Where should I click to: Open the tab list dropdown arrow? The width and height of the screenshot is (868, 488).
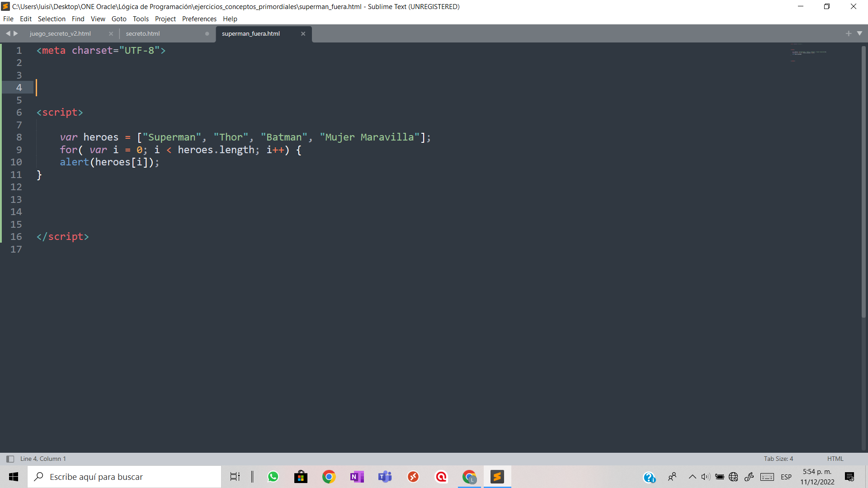tap(860, 33)
